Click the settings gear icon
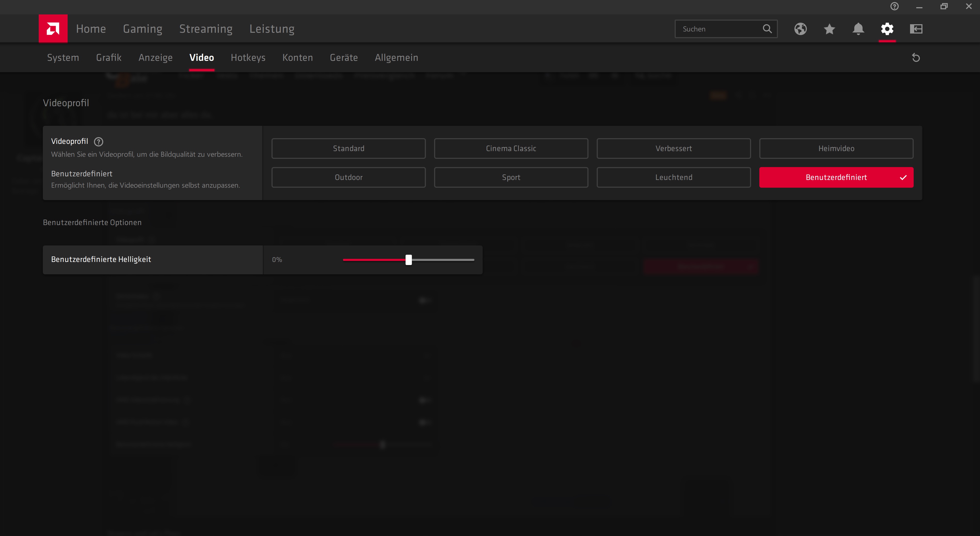The image size is (980, 536). pyautogui.click(x=887, y=29)
